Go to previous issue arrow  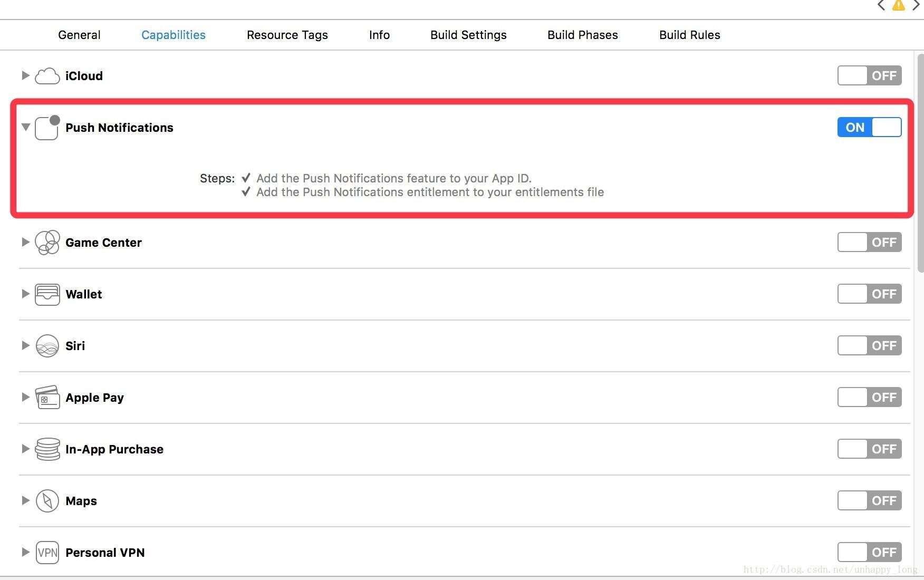(881, 6)
